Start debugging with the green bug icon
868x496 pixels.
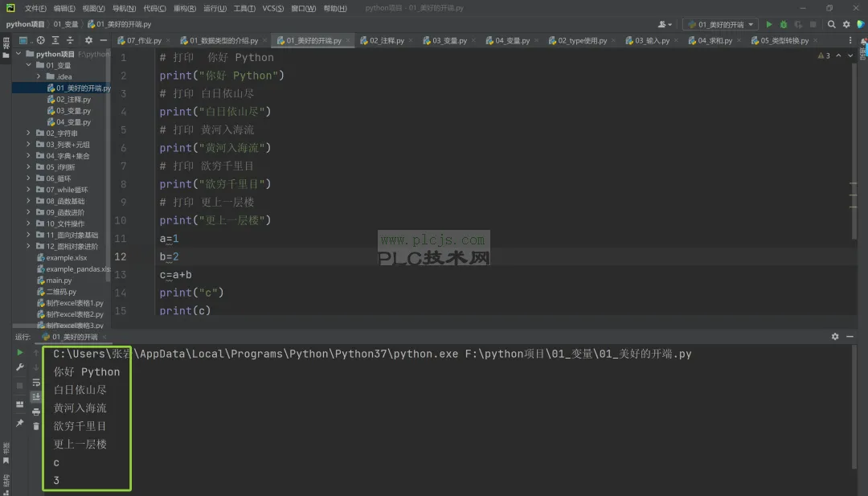[x=784, y=24]
